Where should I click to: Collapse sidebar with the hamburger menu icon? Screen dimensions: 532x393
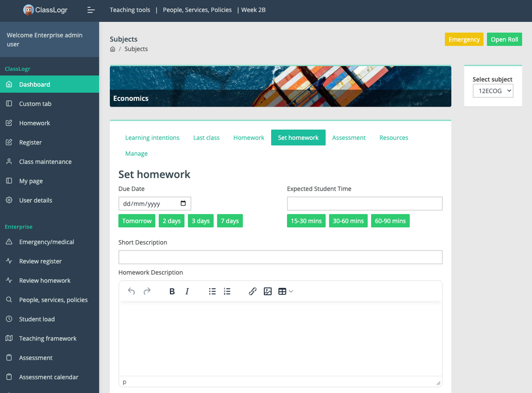coord(91,10)
